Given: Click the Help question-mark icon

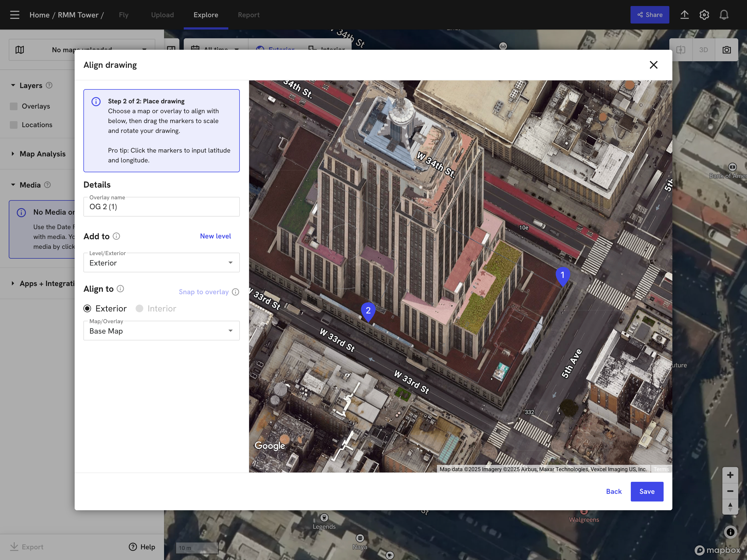Looking at the screenshot, I should [132, 547].
